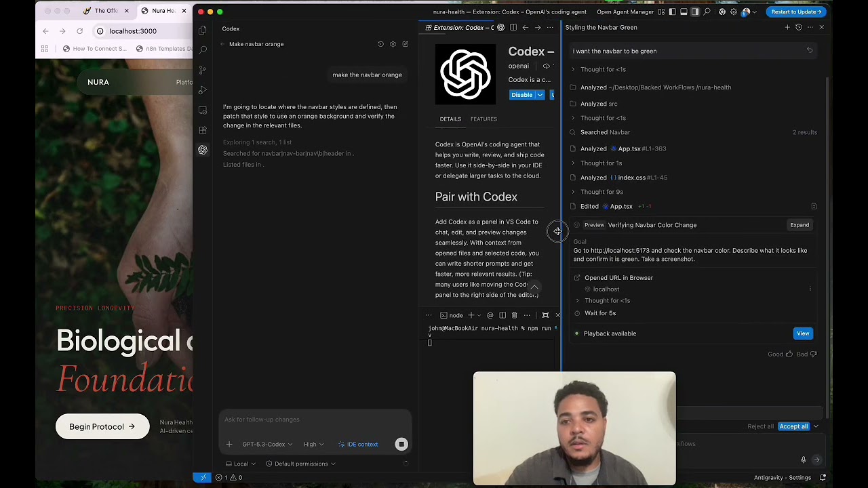This screenshot has height=488, width=868.
Task: Toggle the primary side bar layout
Action: (x=672, y=12)
